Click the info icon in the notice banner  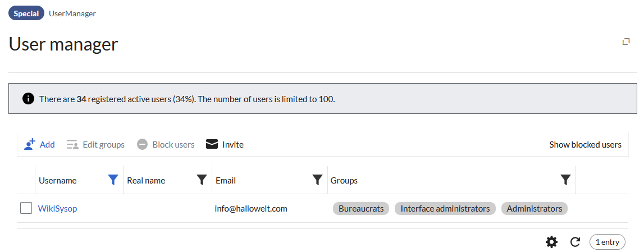28,99
